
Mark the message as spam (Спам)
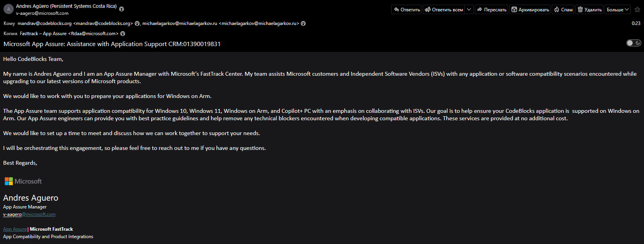pyautogui.click(x=563, y=9)
